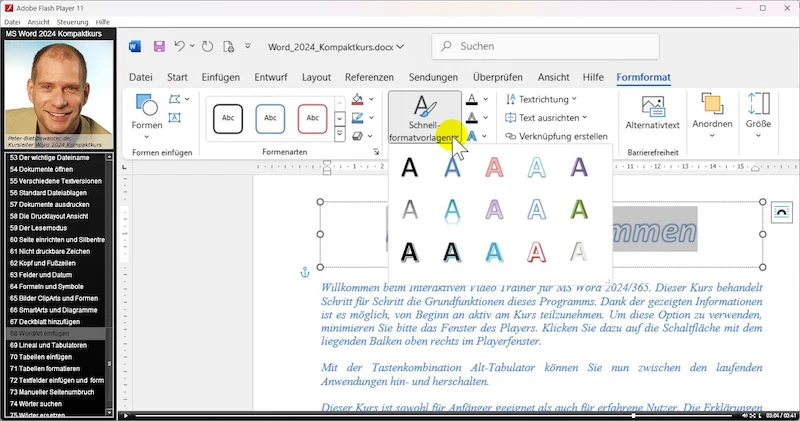Viewport: 800px width, 421px height.
Task: Click the Word application icon
Action: (x=134, y=46)
